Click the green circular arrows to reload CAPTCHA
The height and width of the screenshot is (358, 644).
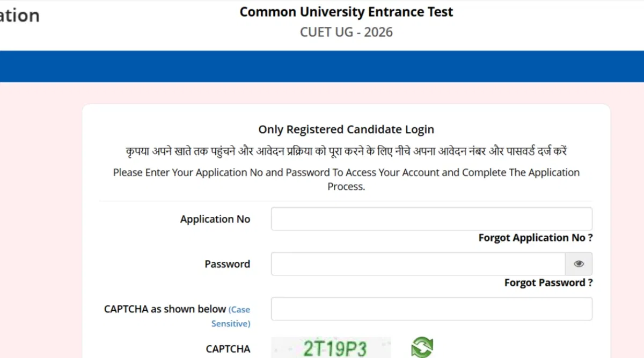422,347
